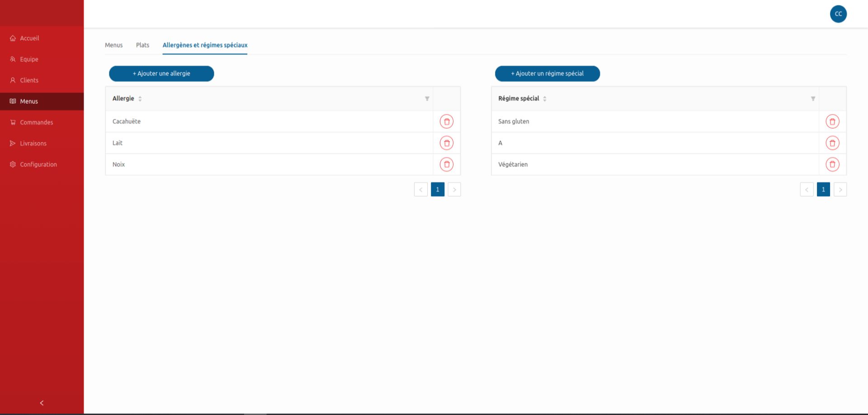The width and height of the screenshot is (868, 415).
Task: Click the Menus book icon in sidebar
Action: [13, 101]
